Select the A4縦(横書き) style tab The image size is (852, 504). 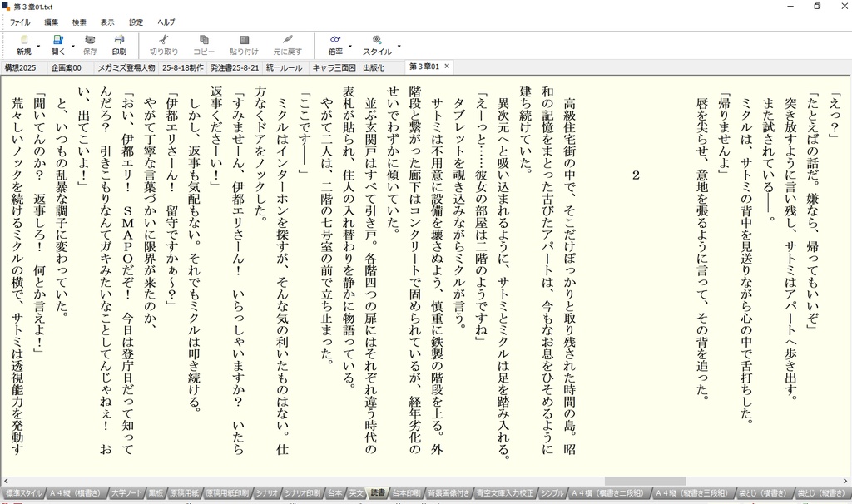76,493
